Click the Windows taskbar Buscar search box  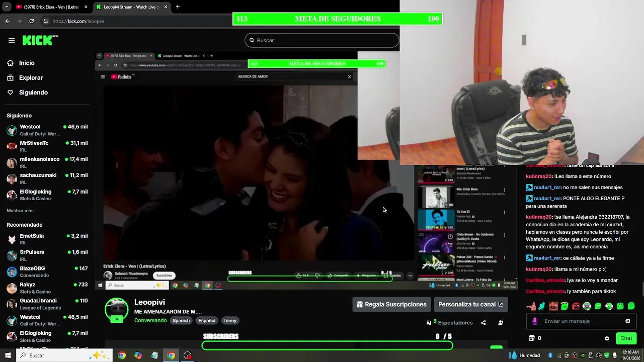pos(64,355)
